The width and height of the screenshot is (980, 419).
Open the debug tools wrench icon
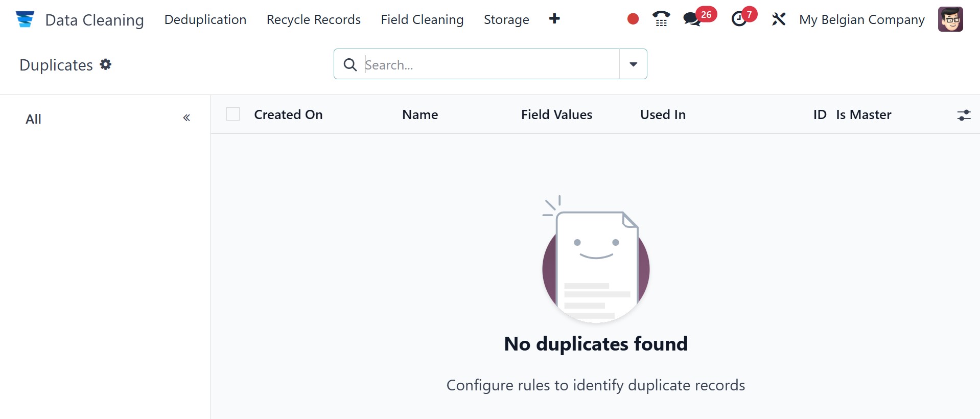[x=778, y=19]
